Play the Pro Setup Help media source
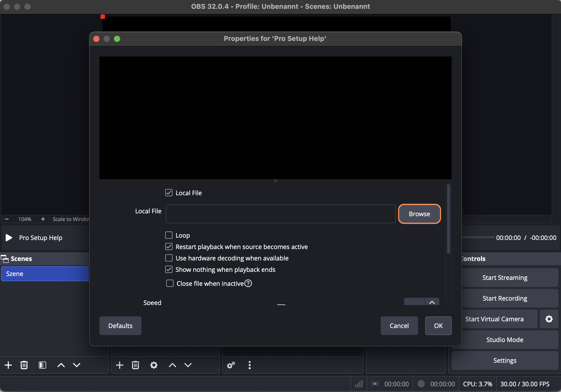The image size is (561, 392). tap(9, 238)
